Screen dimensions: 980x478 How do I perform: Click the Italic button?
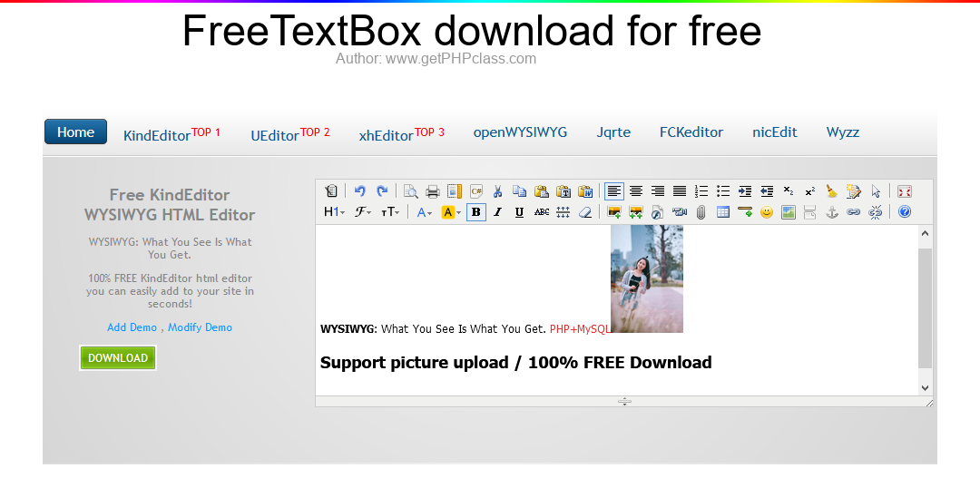497,212
